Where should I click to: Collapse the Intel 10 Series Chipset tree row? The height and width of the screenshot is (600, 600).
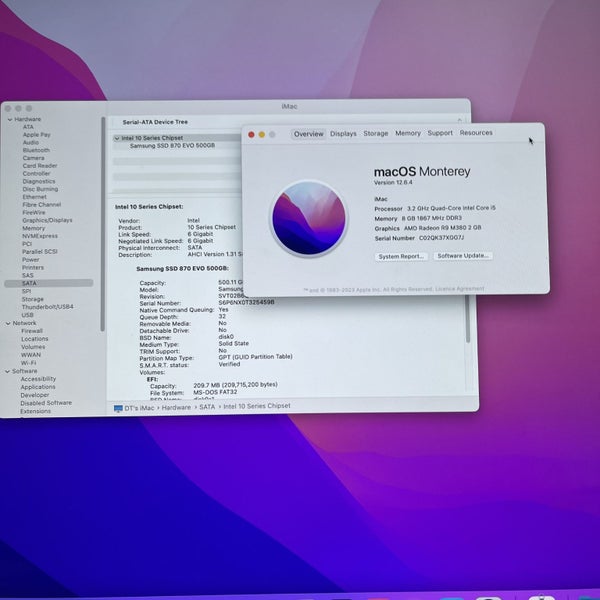coord(117,138)
